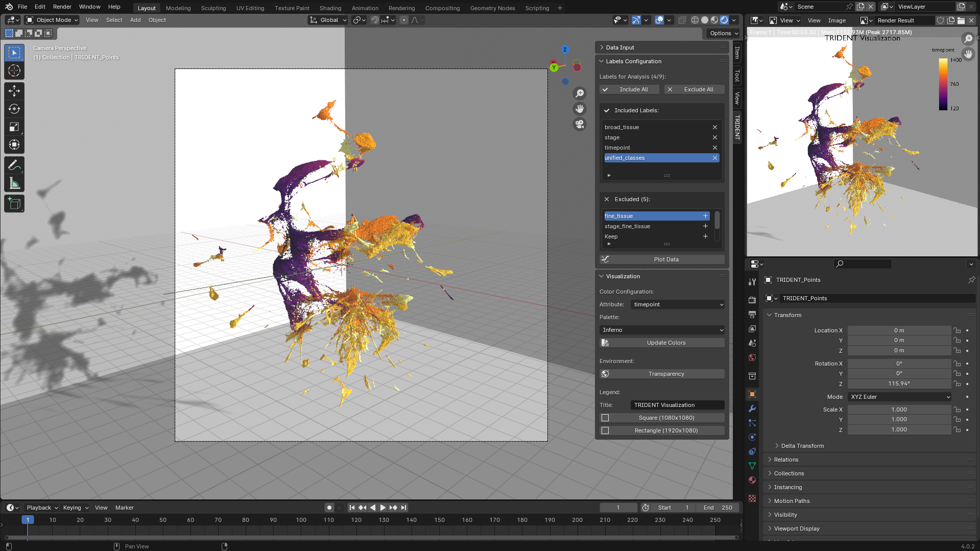Open the Attribute timepoint dropdown
Screen dimensions: 980x551
[x=678, y=304]
